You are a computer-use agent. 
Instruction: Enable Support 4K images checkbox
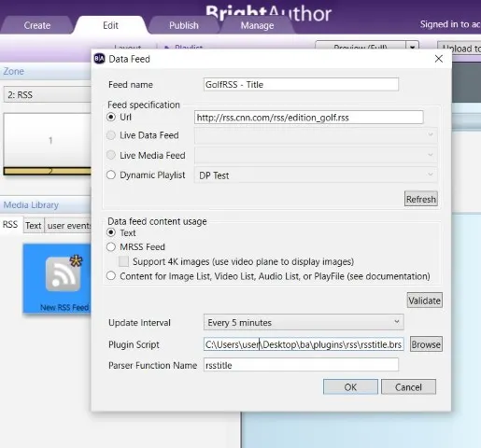coord(123,261)
